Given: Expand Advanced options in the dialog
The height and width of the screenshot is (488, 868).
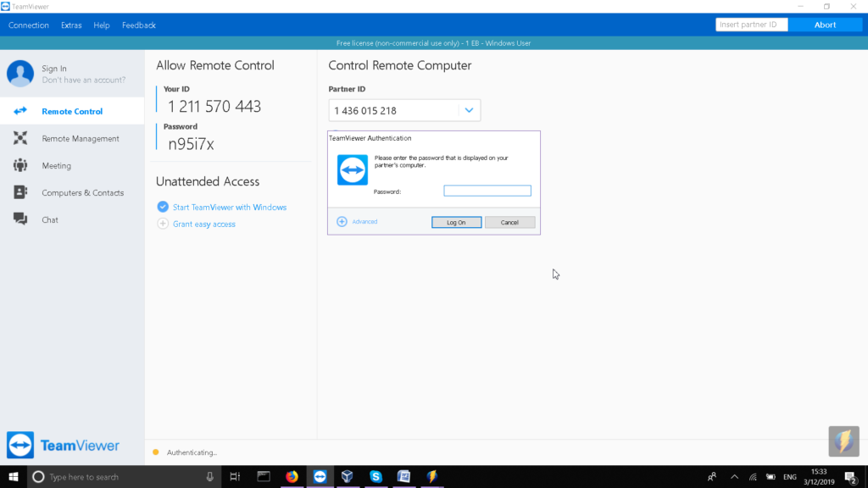Looking at the screenshot, I should [364, 221].
